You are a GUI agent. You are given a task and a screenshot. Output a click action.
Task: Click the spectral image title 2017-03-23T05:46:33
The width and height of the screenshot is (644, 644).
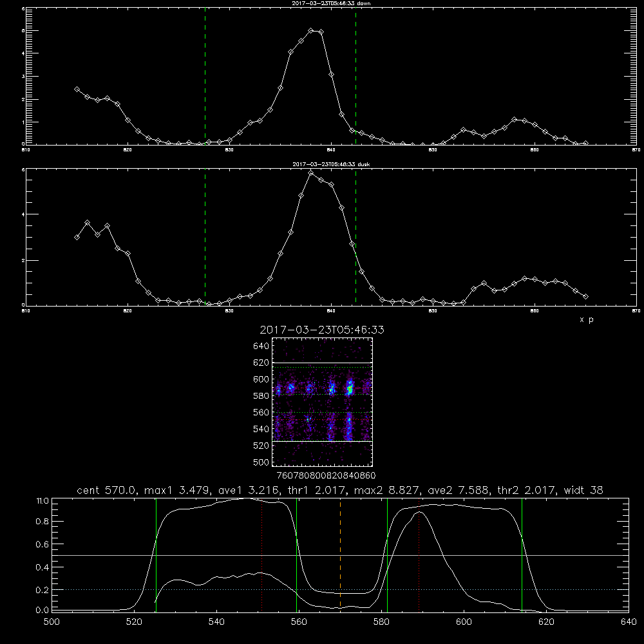322,330
